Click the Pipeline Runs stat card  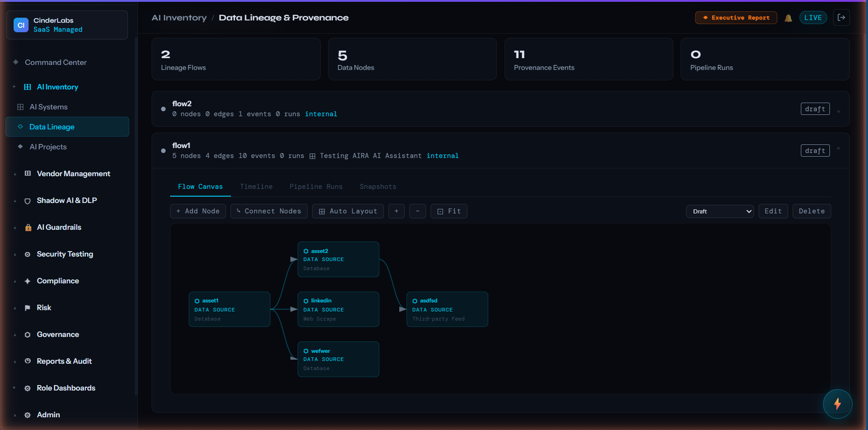[765, 59]
